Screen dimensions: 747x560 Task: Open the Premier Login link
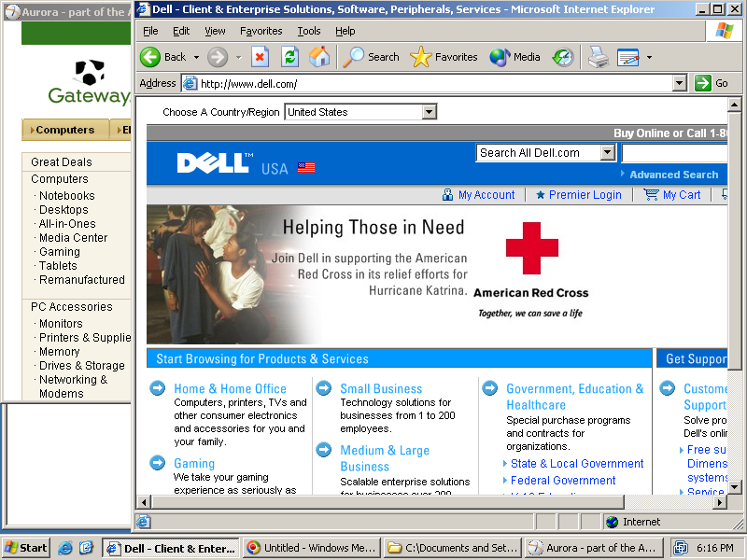(x=585, y=195)
